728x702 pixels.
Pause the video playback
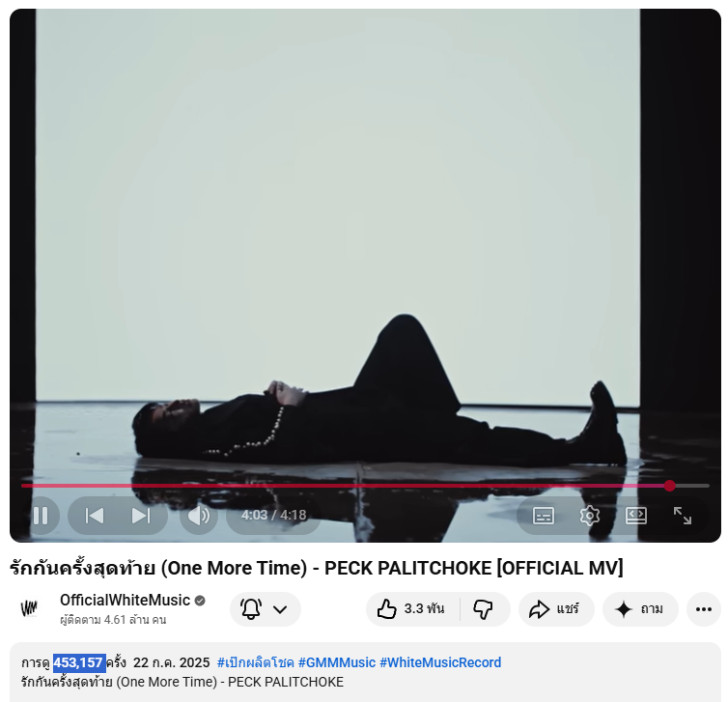[41, 516]
